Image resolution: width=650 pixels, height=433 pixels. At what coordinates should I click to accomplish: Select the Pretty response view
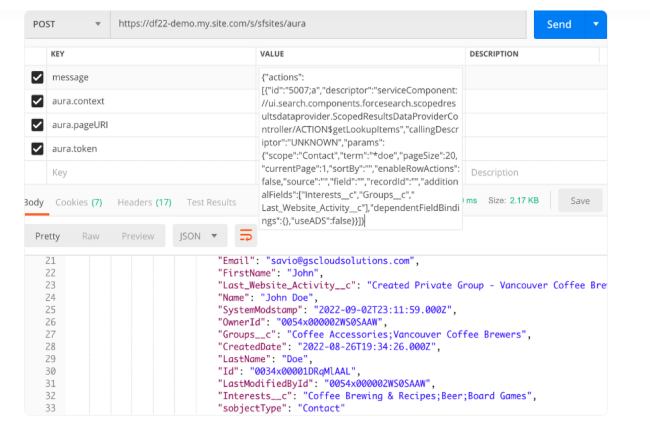click(47, 236)
